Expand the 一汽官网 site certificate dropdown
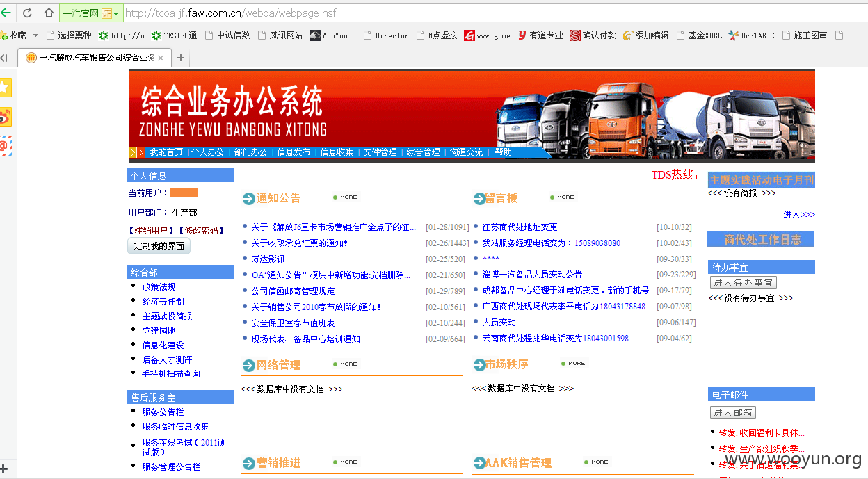 (115, 13)
